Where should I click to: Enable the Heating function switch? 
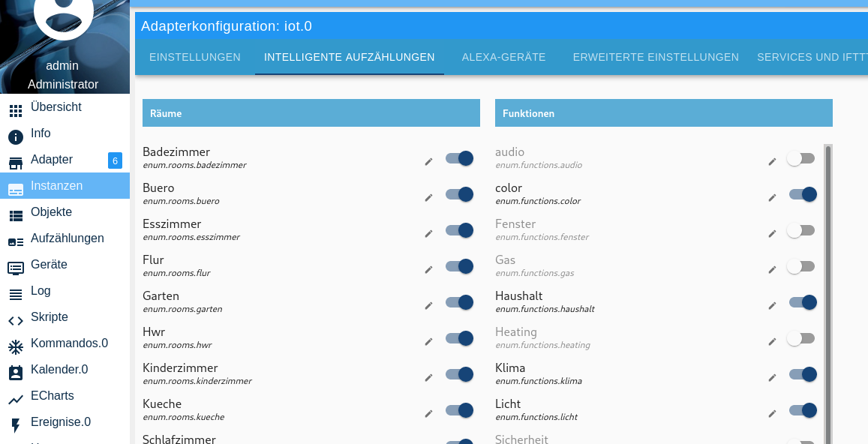click(x=801, y=338)
